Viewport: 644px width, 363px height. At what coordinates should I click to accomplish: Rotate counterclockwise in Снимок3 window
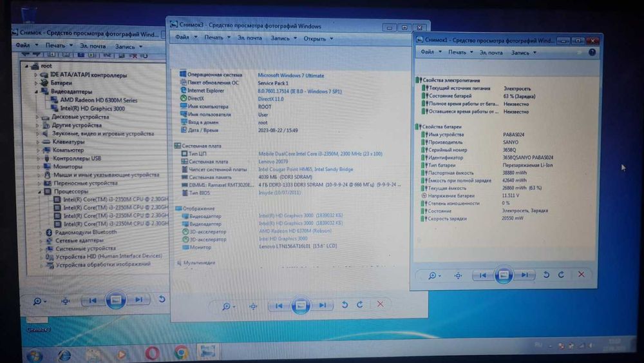click(345, 304)
